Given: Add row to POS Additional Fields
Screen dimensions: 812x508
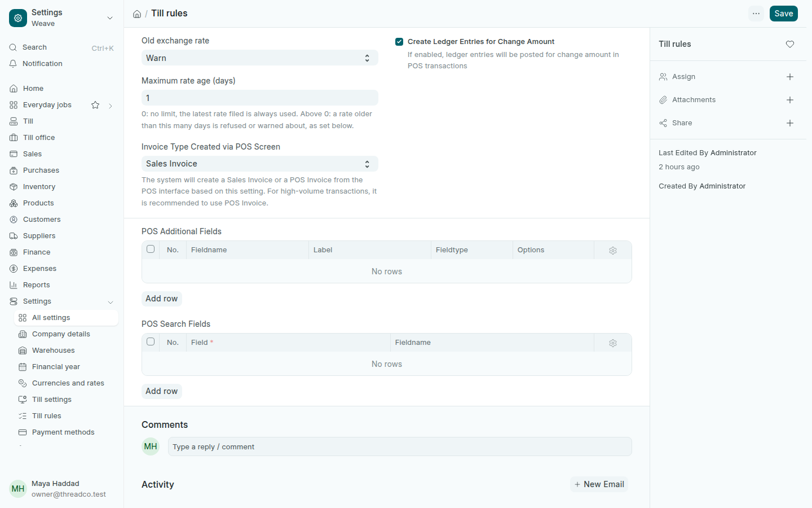Looking at the screenshot, I should pos(162,299).
